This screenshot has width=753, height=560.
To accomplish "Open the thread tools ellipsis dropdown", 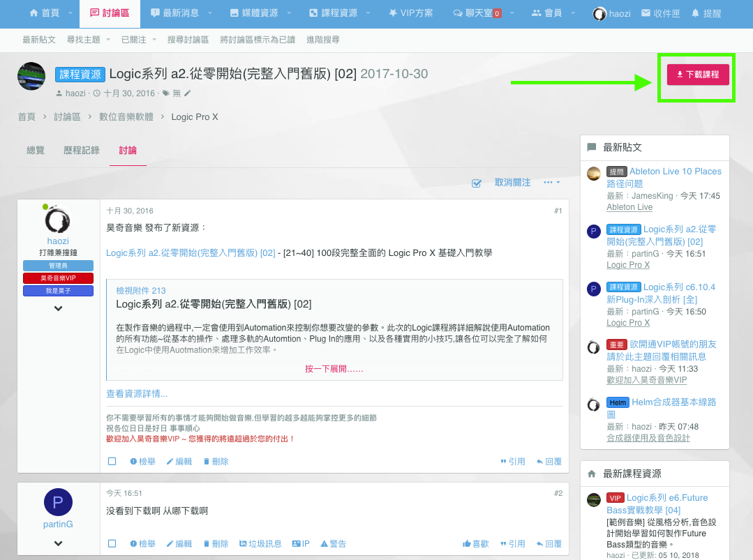I will 551,183.
